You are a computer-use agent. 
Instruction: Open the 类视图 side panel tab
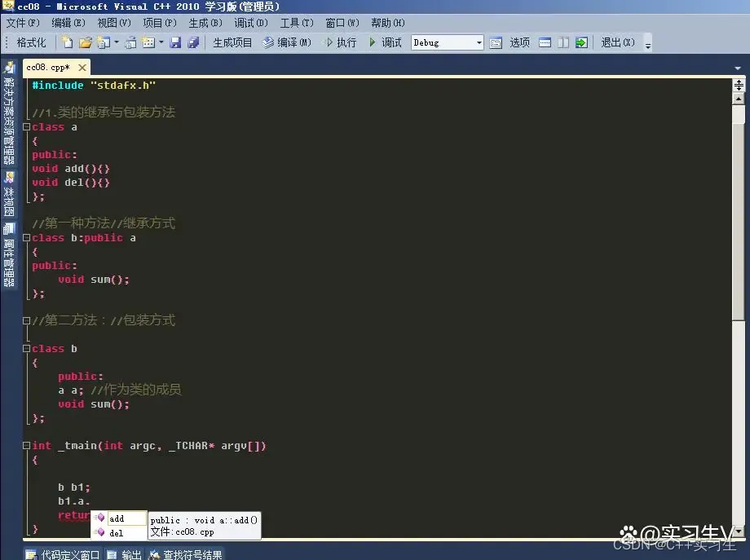[x=9, y=193]
